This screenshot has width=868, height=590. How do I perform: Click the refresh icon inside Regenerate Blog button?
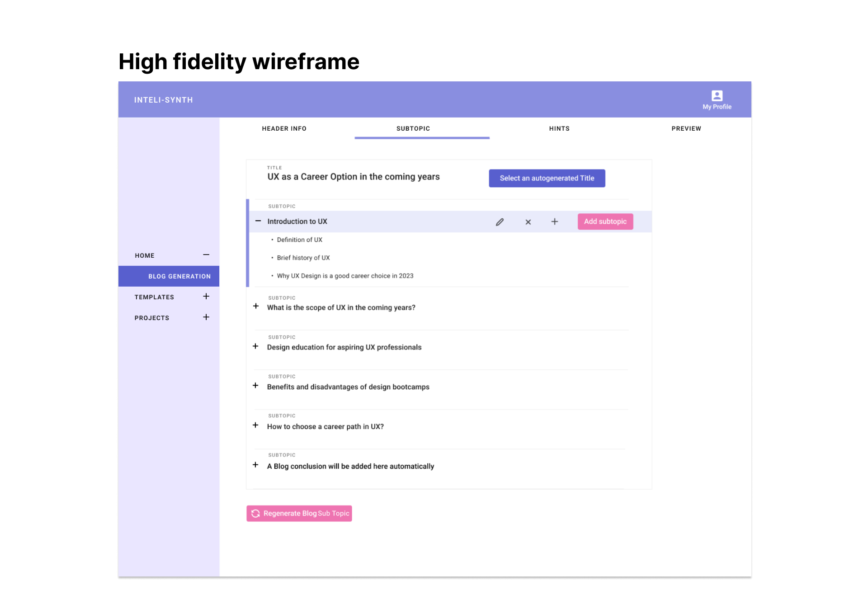click(x=256, y=513)
